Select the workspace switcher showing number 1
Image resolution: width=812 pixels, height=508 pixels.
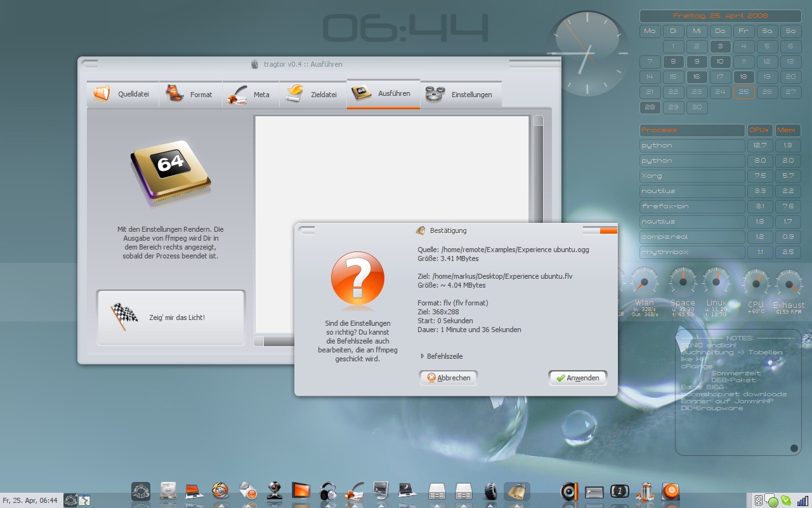[620, 491]
